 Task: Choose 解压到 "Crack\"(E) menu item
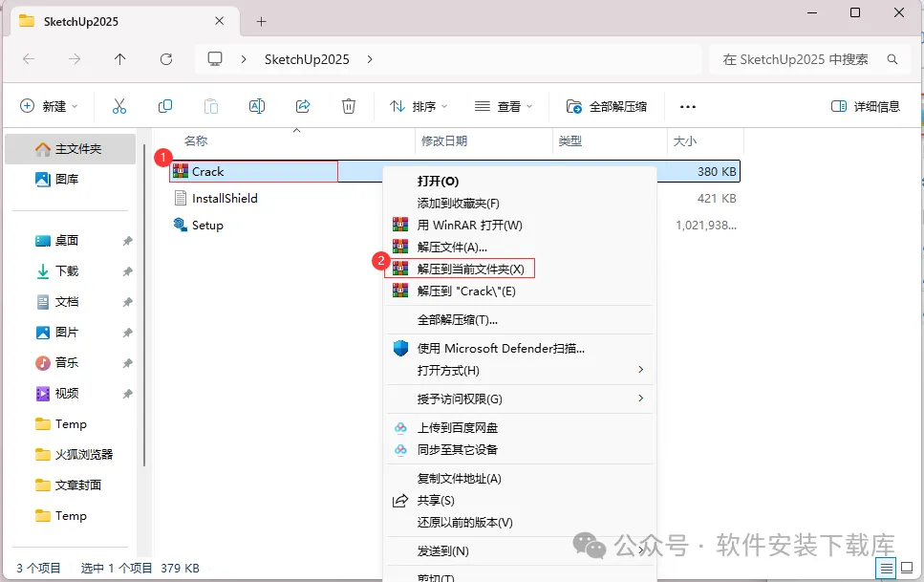[520, 291]
